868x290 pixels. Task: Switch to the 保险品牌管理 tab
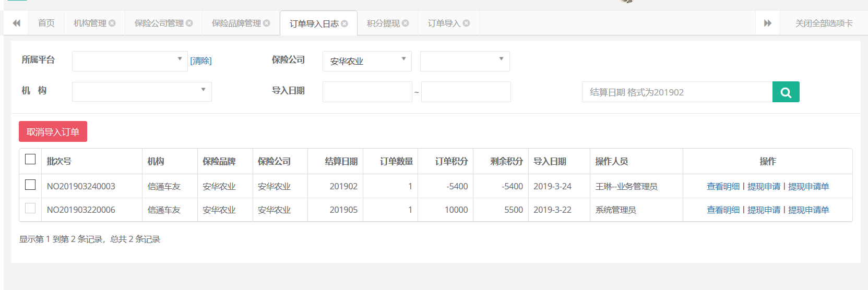click(x=236, y=23)
